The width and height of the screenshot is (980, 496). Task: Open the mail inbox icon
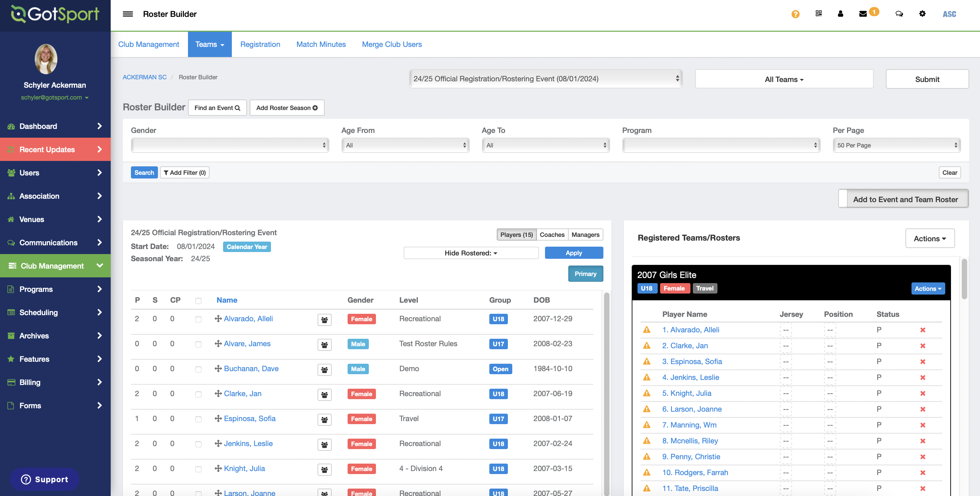(863, 14)
